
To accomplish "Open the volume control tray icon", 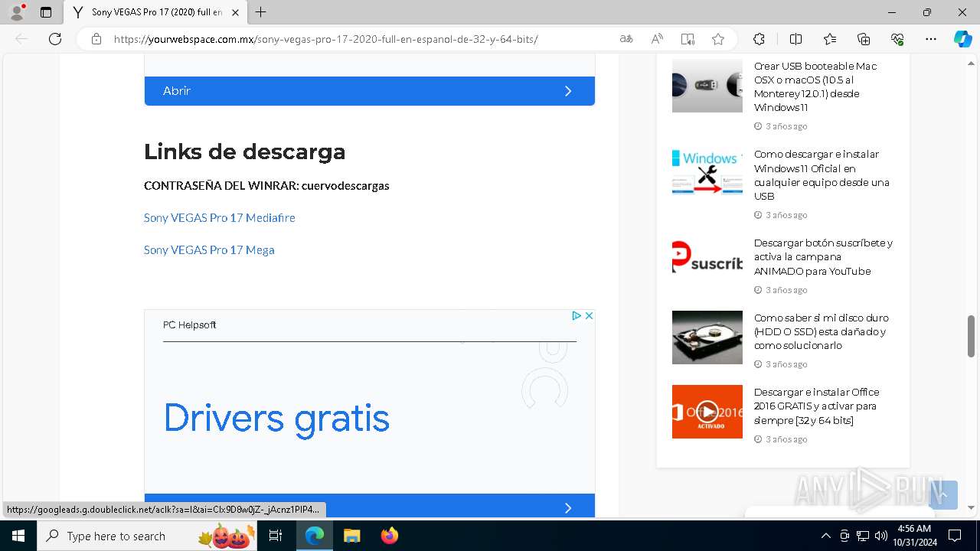I will click(x=880, y=536).
